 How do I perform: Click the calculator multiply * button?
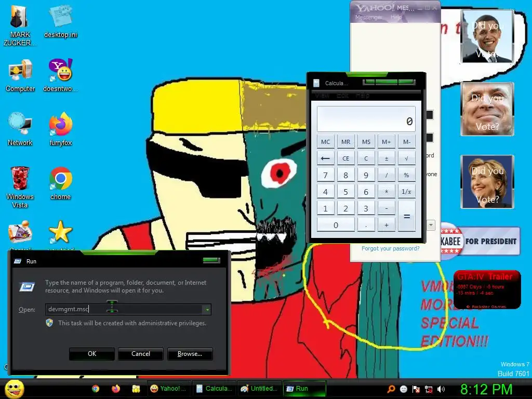point(387,192)
